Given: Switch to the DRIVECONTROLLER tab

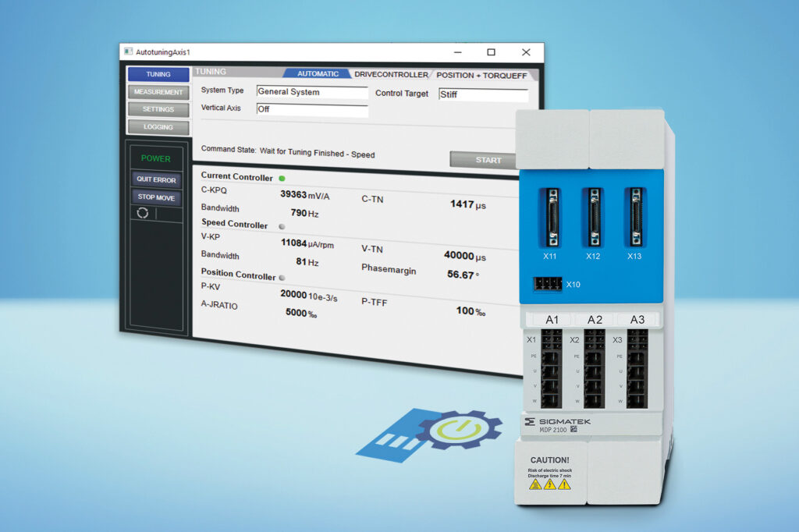Looking at the screenshot, I should click(x=391, y=75).
